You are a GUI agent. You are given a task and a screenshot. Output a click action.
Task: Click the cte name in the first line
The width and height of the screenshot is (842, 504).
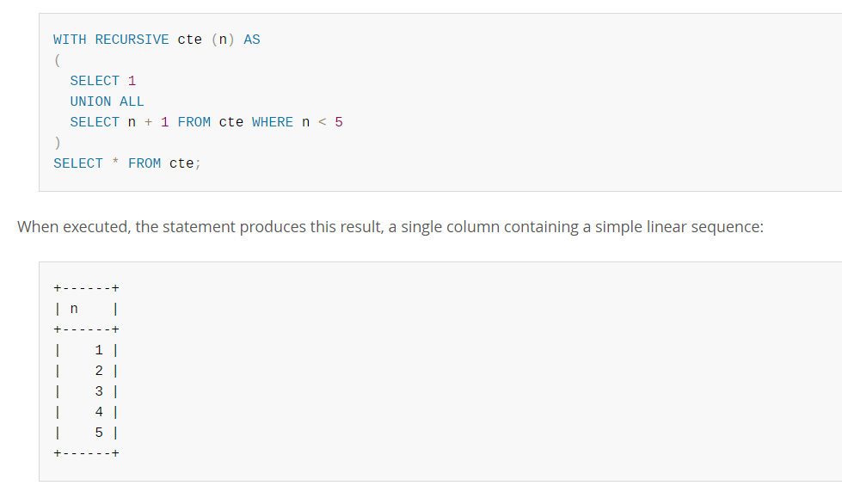click(x=189, y=40)
